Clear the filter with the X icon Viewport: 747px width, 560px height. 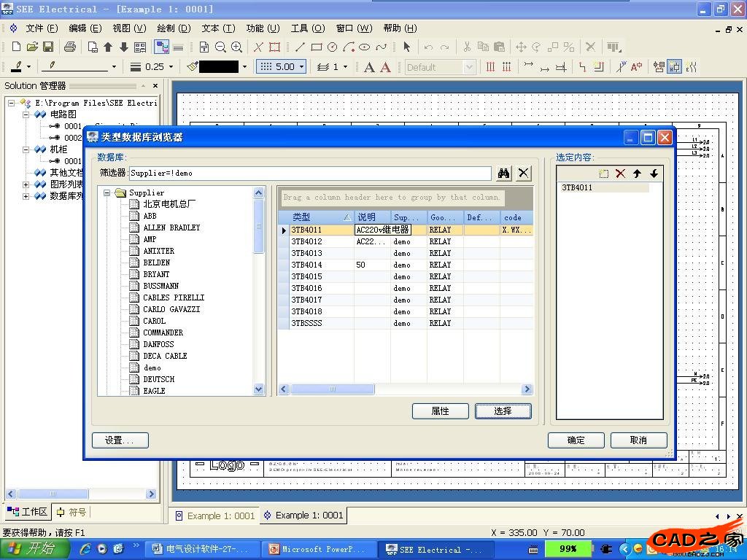pos(524,174)
